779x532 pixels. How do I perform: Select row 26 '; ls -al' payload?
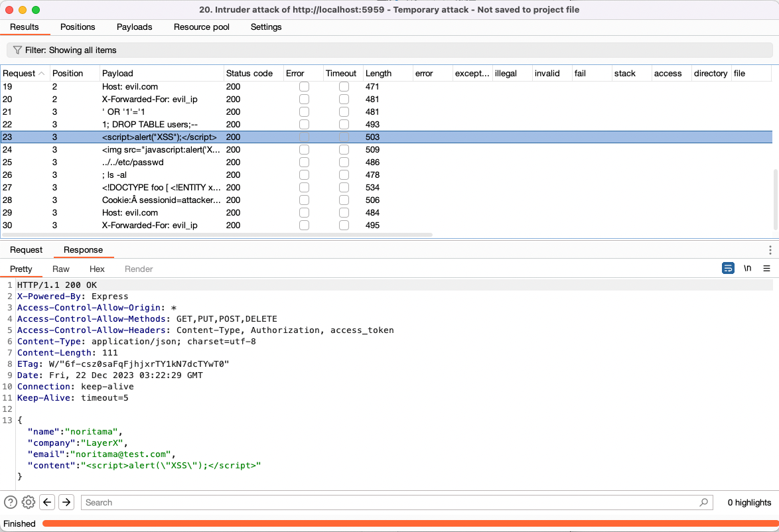(x=387, y=175)
